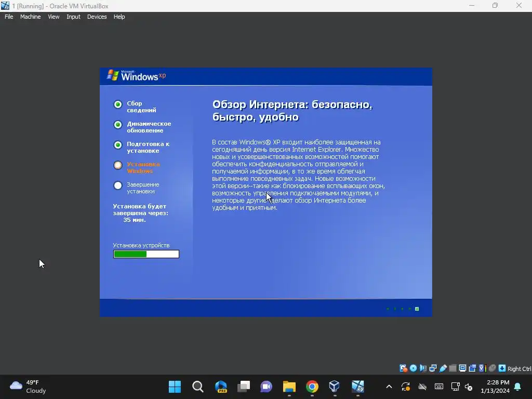This screenshot has width=532, height=399.
Task: Show hidden system tray icons
Action: (x=389, y=387)
